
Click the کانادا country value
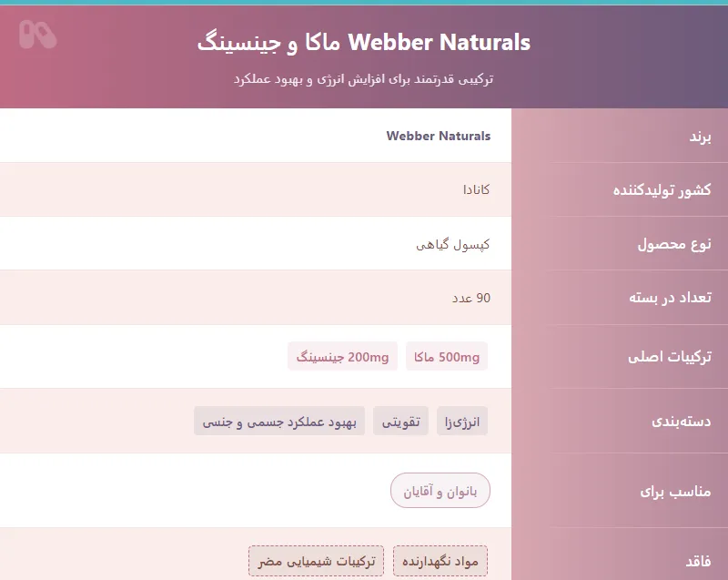471,189
